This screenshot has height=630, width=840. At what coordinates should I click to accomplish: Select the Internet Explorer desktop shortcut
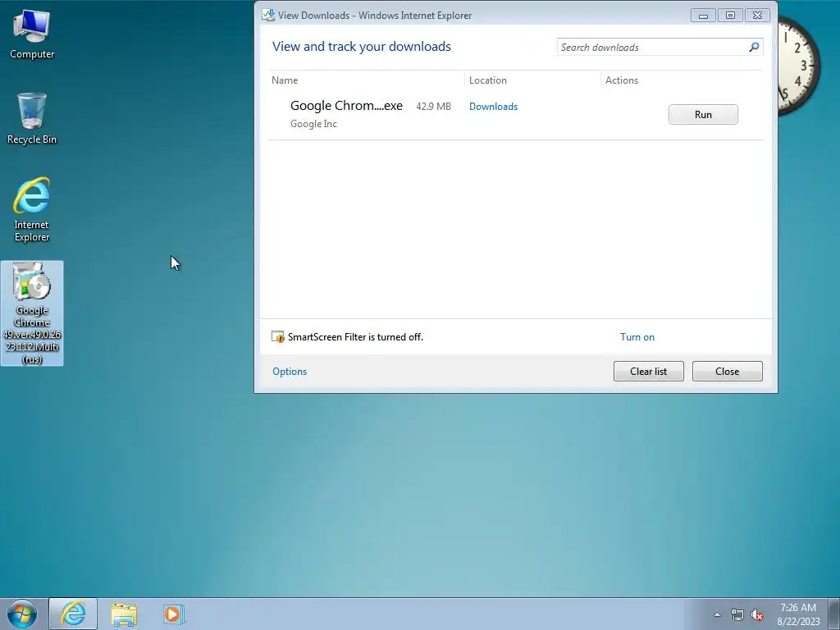click(32, 209)
